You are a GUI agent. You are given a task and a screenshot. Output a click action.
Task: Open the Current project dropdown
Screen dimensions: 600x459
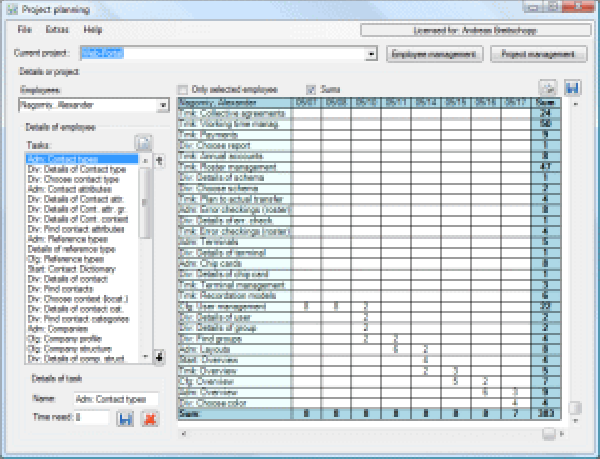click(372, 53)
